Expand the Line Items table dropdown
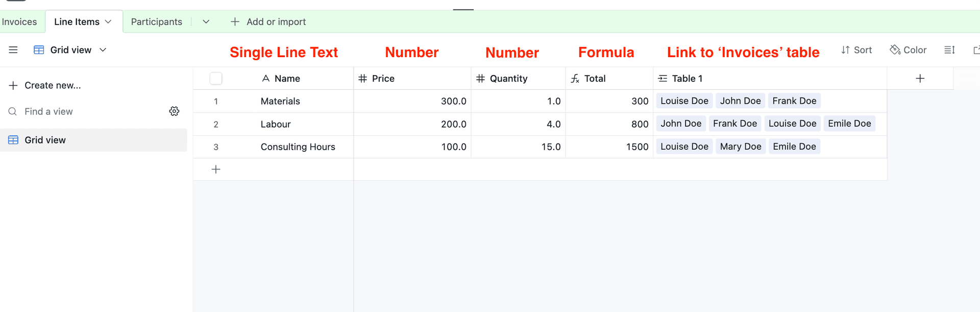 point(108,21)
